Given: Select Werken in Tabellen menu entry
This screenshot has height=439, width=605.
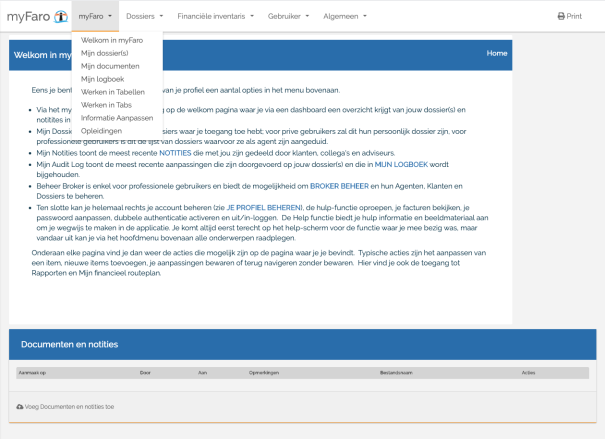Looking at the screenshot, I should (x=113, y=92).
